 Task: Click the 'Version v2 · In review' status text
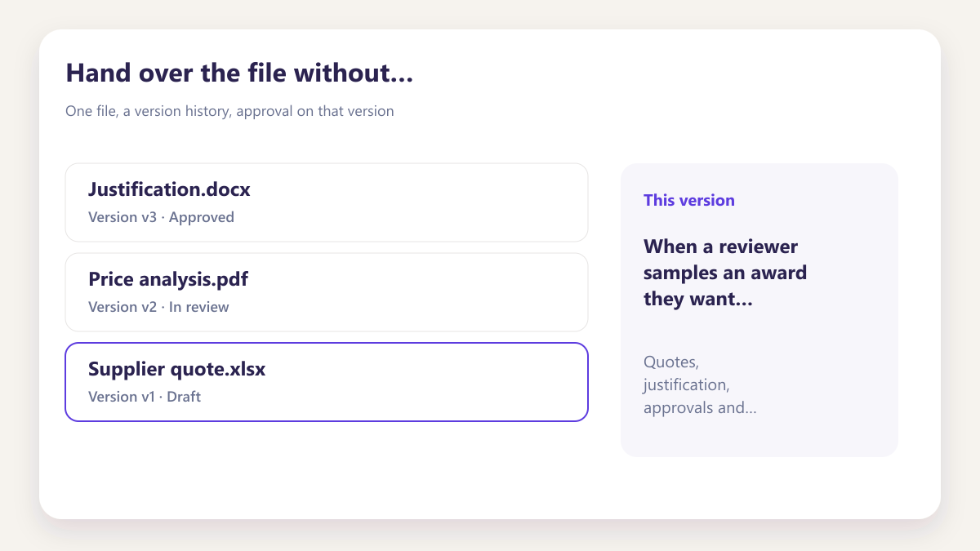pos(158,307)
